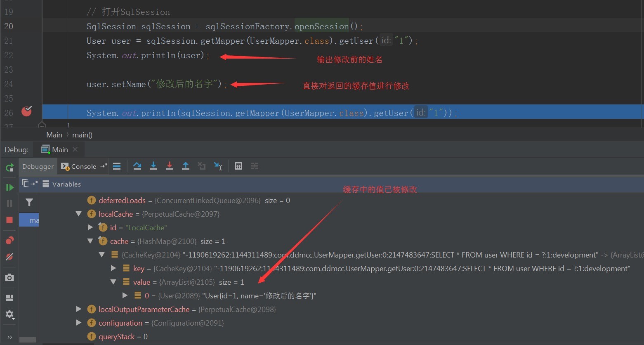Click Show Execution Point icon

pos(117,166)
